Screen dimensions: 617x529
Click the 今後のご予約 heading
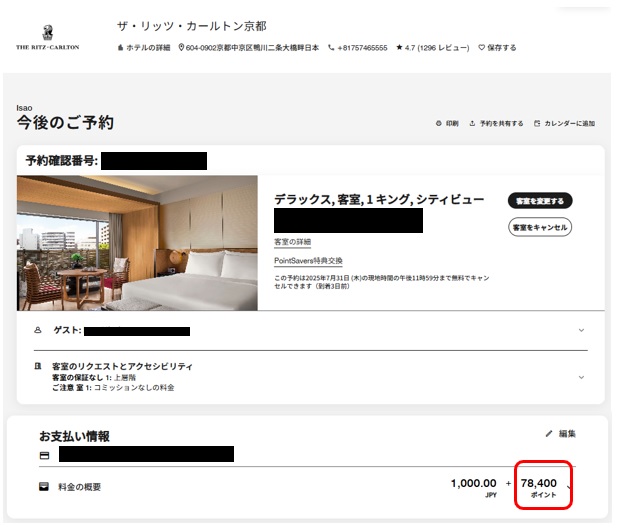pos(65,122)
